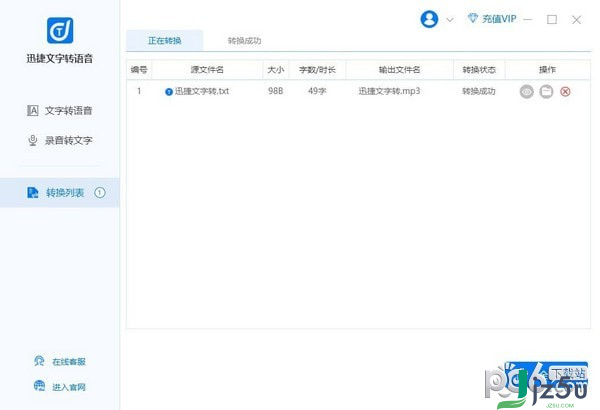
Task: Click the 进入官网 globe icon
Action: point(39,386)
